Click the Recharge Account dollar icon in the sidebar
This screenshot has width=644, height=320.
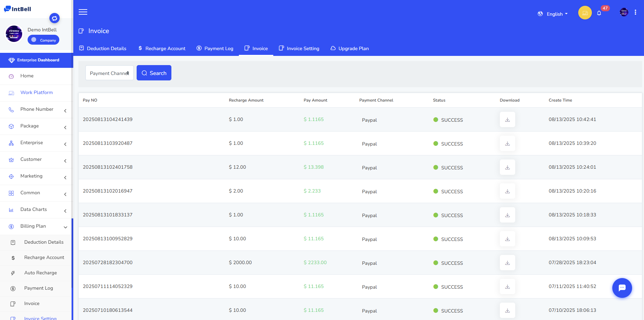pos(13,258)
